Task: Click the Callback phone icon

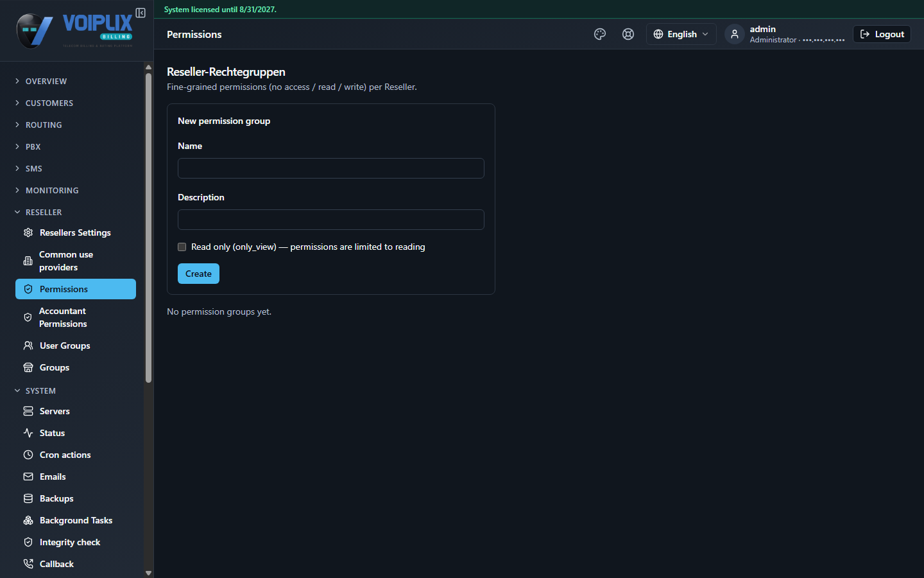Action: coord(28,564)
